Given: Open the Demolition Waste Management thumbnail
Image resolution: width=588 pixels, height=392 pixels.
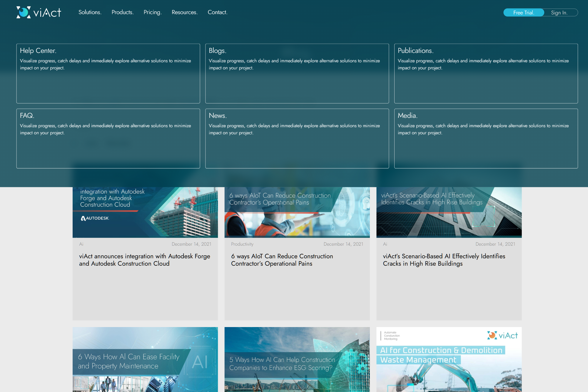Looking at the screenshot, I should tap(449, 359).
